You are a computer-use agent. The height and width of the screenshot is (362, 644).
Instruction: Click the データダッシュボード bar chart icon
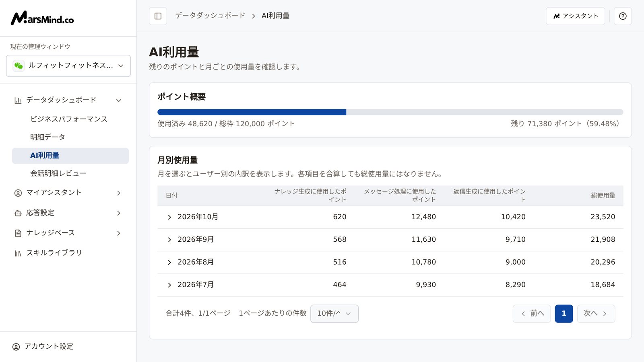tap(18, 100)
